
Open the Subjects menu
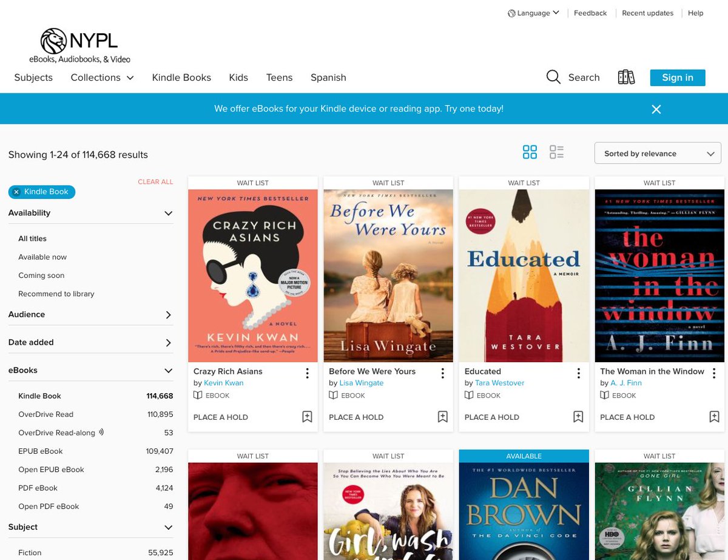tap(33, 78)
